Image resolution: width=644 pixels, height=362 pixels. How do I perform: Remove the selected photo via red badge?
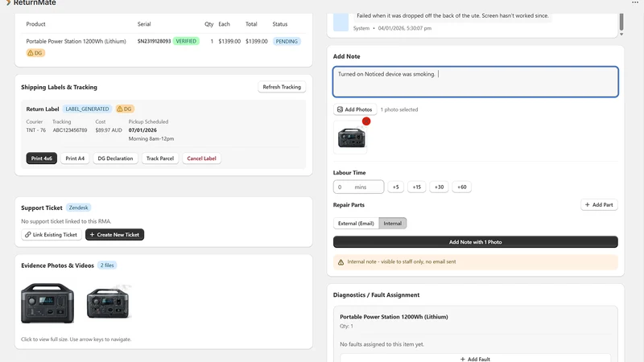click(x=366, y=121)
